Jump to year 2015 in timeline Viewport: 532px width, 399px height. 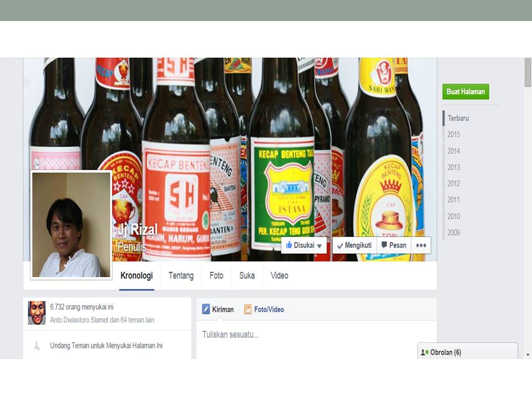[x=454, y=134]
